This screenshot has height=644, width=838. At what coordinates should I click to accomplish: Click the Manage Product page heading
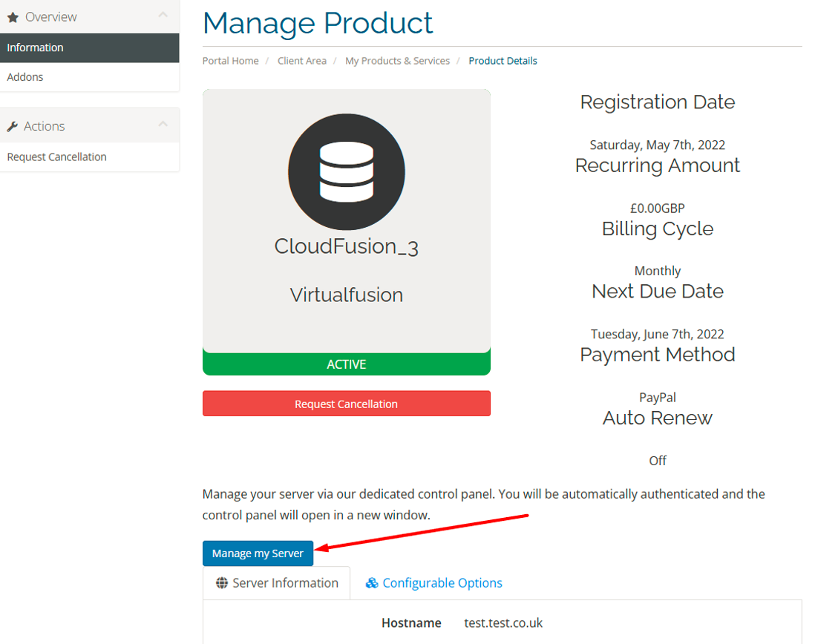coord(318,23)
